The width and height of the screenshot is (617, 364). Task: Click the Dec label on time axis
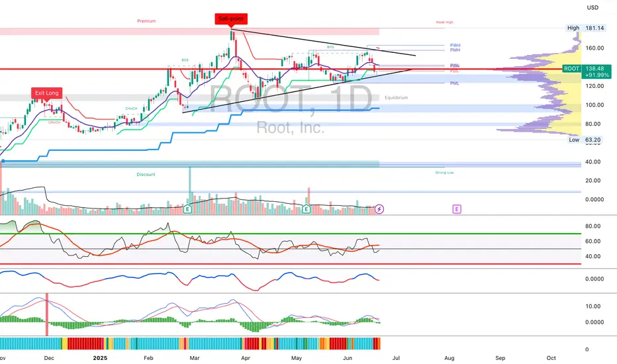click(49, 358)
